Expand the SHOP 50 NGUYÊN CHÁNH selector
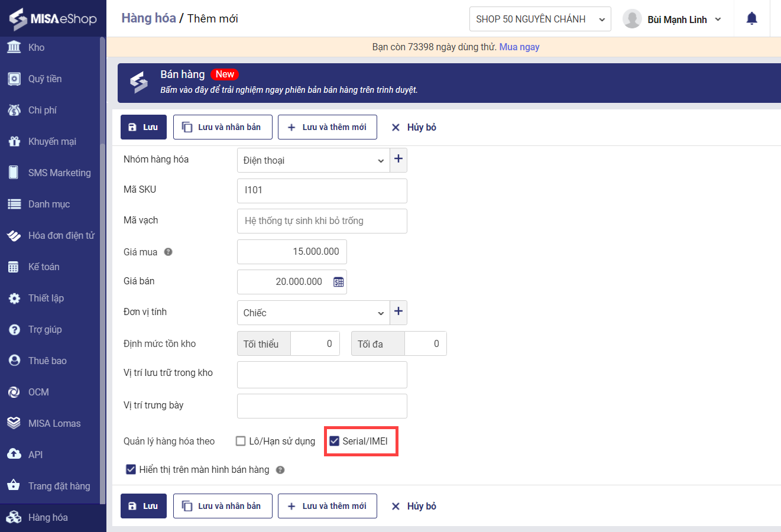 [x=540, y=19]
